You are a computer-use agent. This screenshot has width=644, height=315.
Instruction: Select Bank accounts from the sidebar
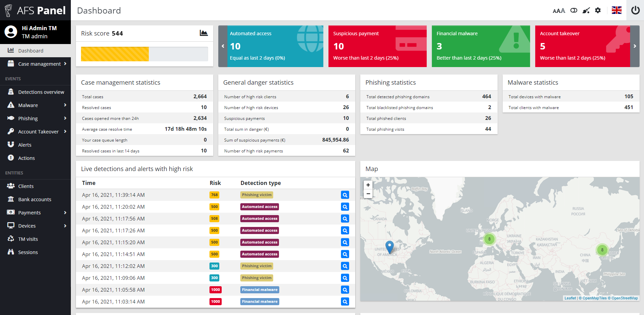pyautogui.click(x=11, y=199)
